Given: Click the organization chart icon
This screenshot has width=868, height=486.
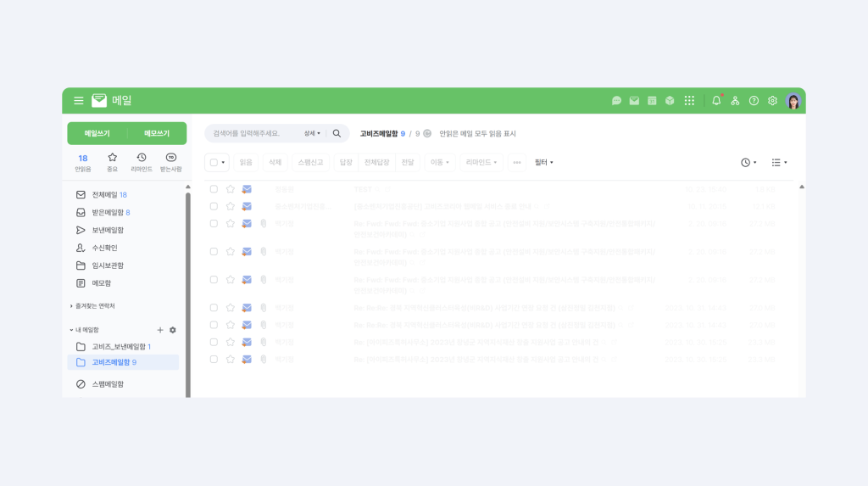Looking at the screenshot, I should coord(735,101).
